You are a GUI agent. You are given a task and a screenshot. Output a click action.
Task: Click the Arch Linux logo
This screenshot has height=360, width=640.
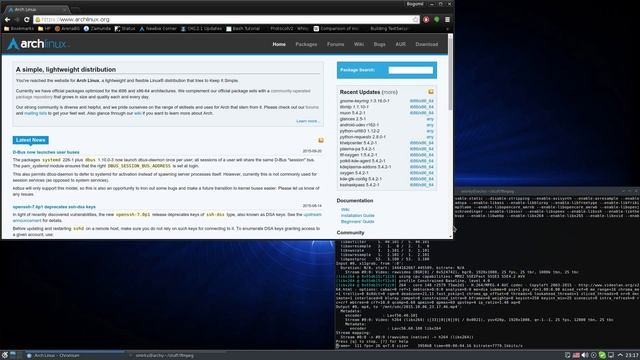(x=38, y=44)
